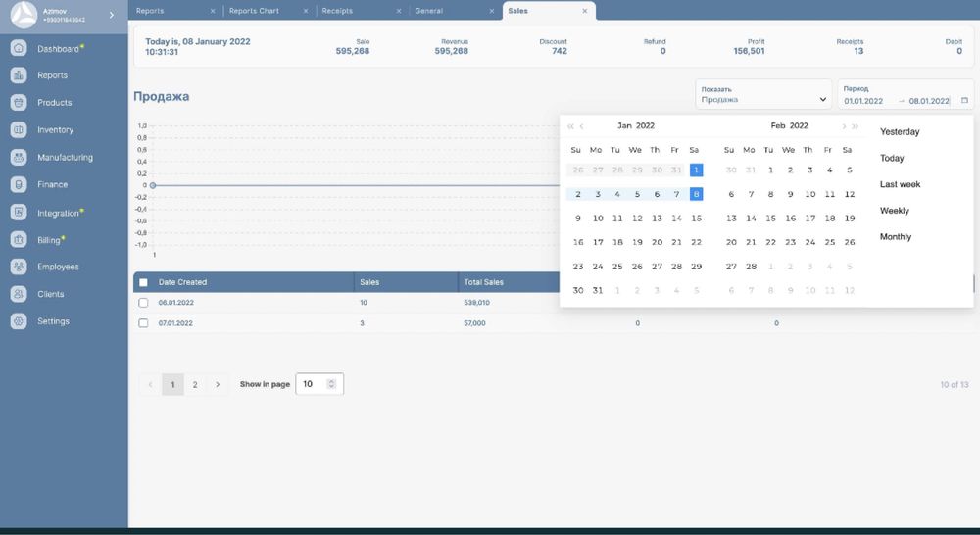Click the period start date 01.01.2022
The height and width of the screenshot is (535, 980).
pyautogui.click(x=863, y=101)
